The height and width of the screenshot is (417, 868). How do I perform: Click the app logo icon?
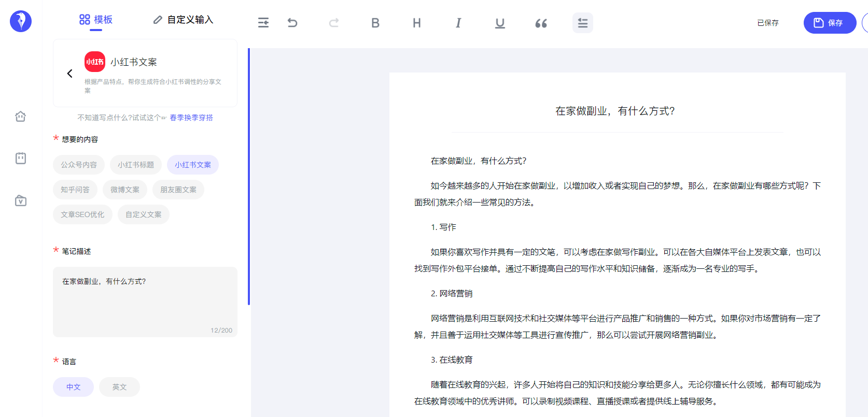click(21, 21)
